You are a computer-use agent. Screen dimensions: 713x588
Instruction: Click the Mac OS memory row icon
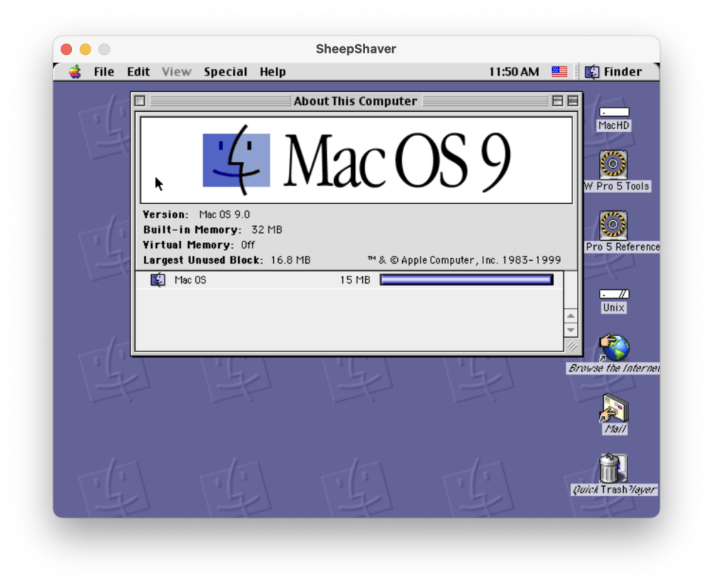coord(158,280)
